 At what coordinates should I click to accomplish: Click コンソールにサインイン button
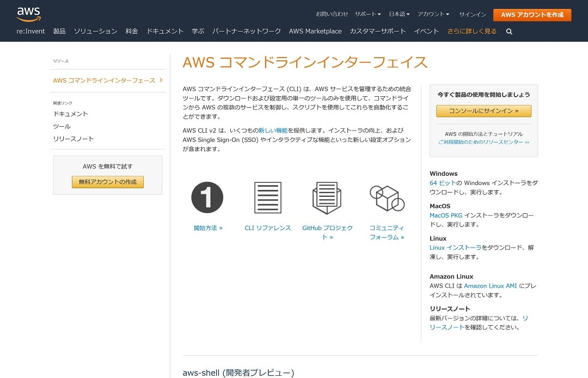(x=484, y=111)
